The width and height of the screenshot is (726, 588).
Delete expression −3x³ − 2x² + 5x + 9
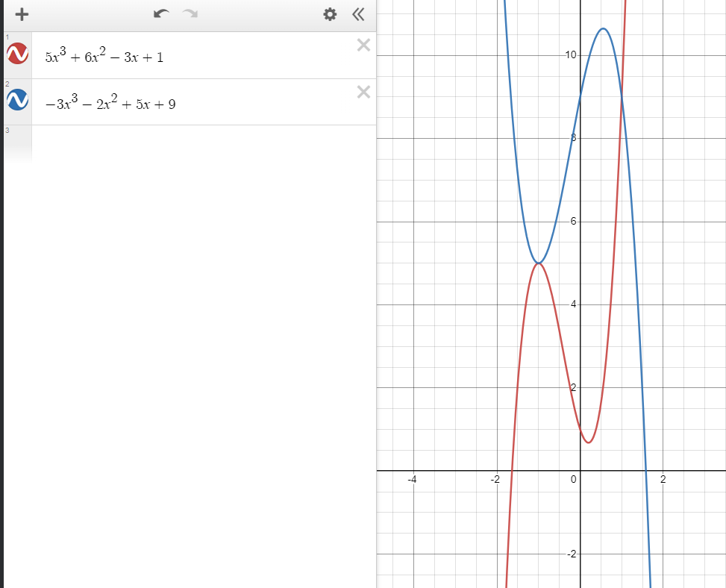[364, 92]
